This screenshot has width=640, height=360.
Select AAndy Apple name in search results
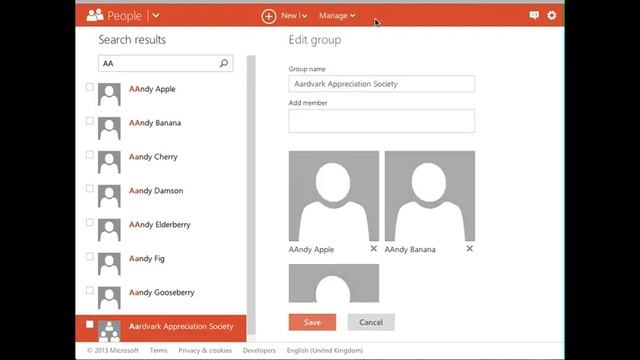[152, 89]
